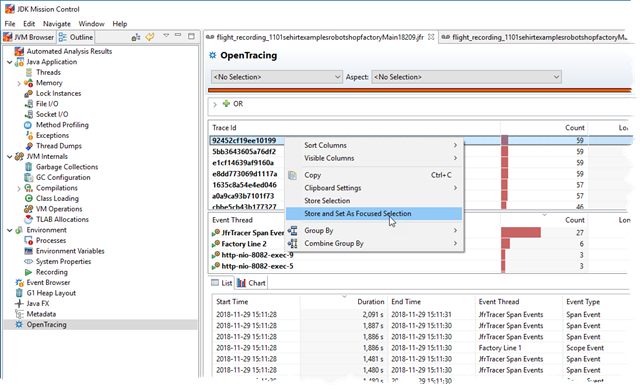The image size is (640, 390).
Task: Switch to Outline tab
Action: 76,37
